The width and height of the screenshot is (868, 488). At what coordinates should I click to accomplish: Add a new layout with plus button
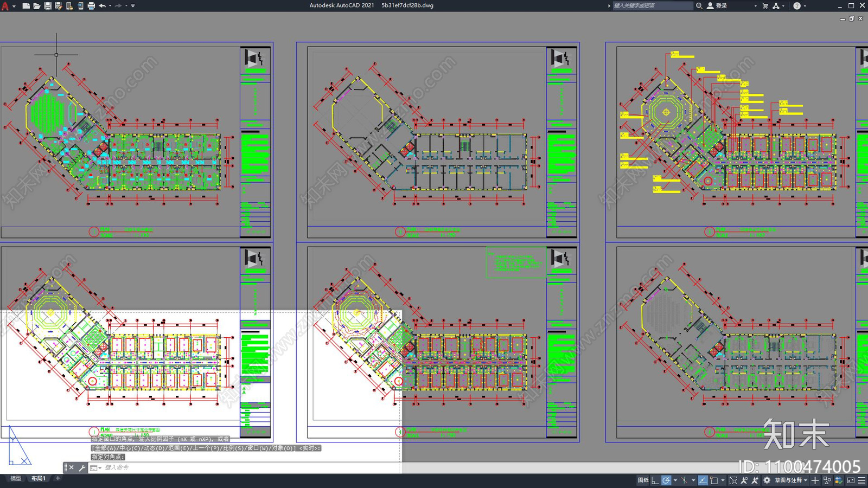click(x=58, y=478)
